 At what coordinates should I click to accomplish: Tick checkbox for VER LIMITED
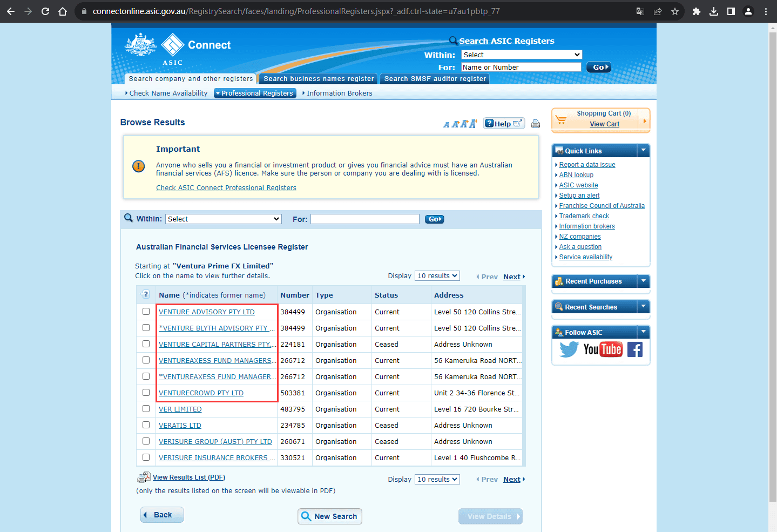146,409
